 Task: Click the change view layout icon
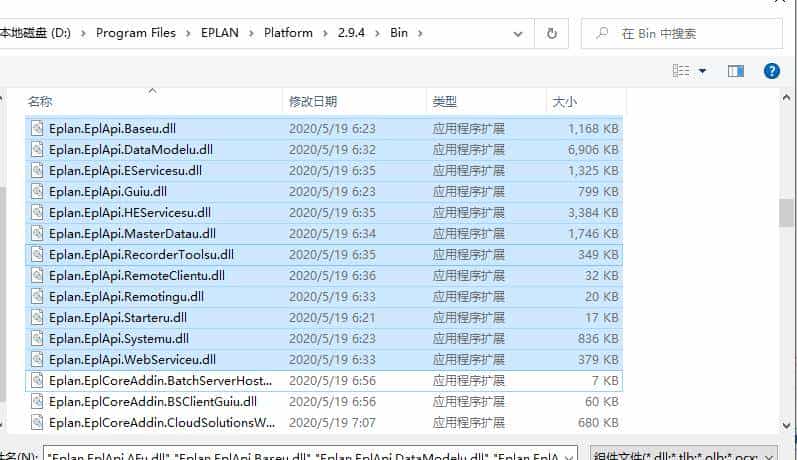(x=681, y=71)
